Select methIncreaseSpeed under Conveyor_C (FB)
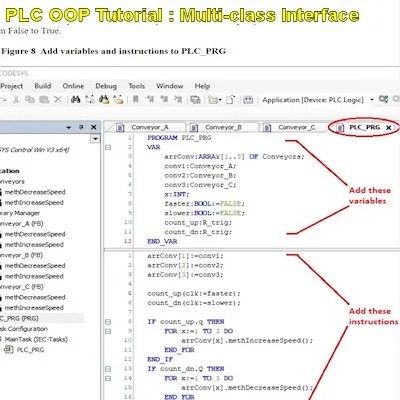The width and height of the screenshot is (400, 400). tap(34, 308)
